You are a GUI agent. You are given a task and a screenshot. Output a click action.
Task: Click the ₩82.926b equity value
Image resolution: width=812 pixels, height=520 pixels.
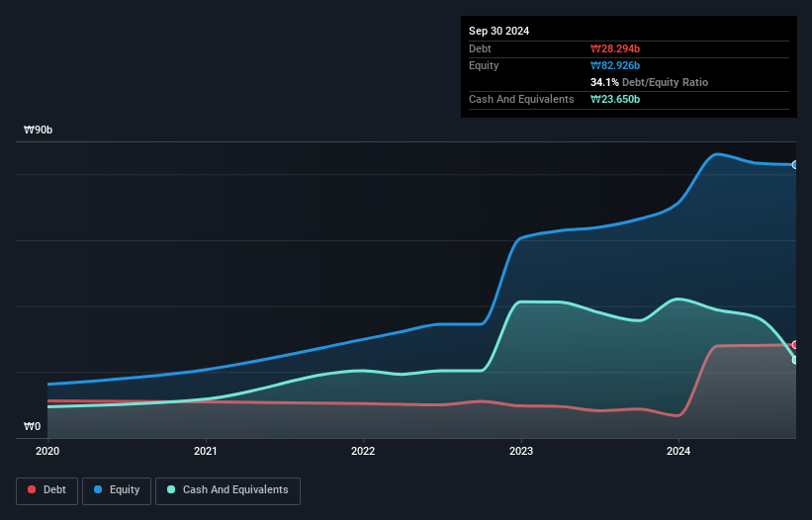point(615,65)
